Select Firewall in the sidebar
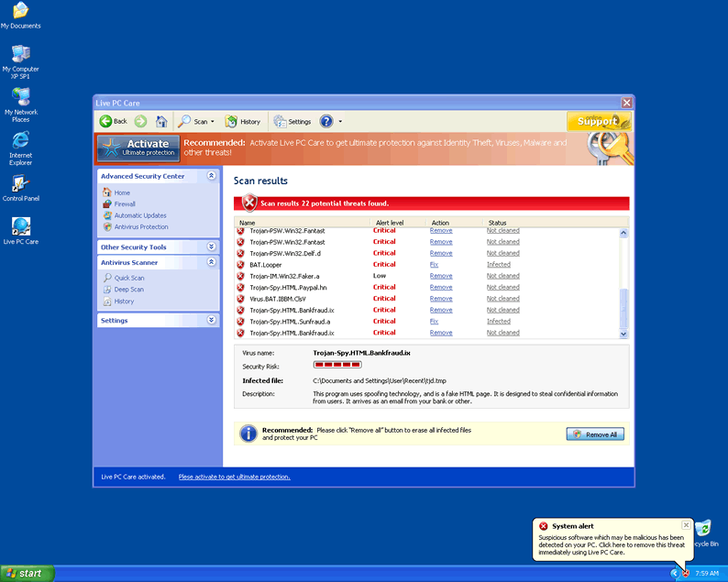The width and height of the screenshot is (728, 582). point(125,204)
